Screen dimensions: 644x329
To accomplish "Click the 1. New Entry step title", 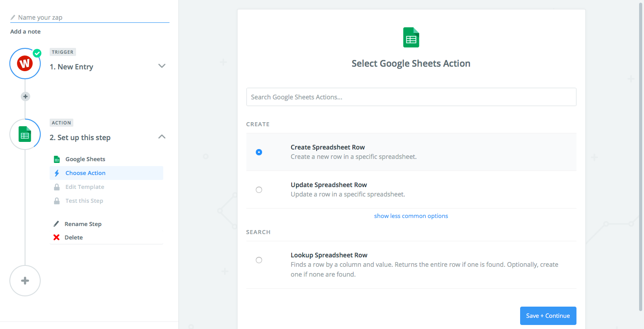I will pyautogui.click(x=72, y=67).
